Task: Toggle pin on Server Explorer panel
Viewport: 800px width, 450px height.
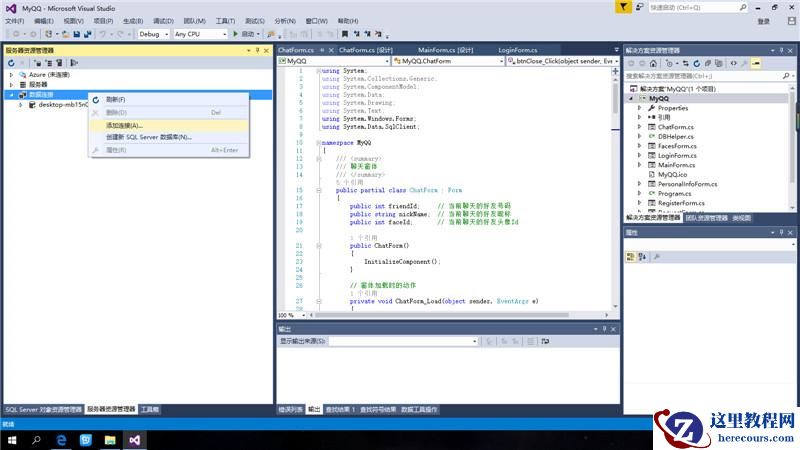Action: click(x=256, y=50)
